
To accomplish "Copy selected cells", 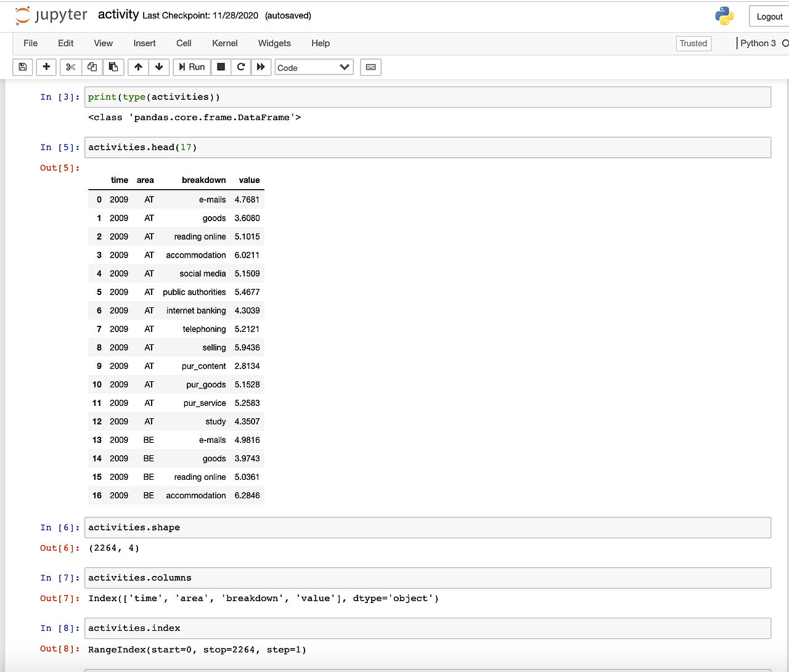I will pyautogui.click(x=92, y=67).
